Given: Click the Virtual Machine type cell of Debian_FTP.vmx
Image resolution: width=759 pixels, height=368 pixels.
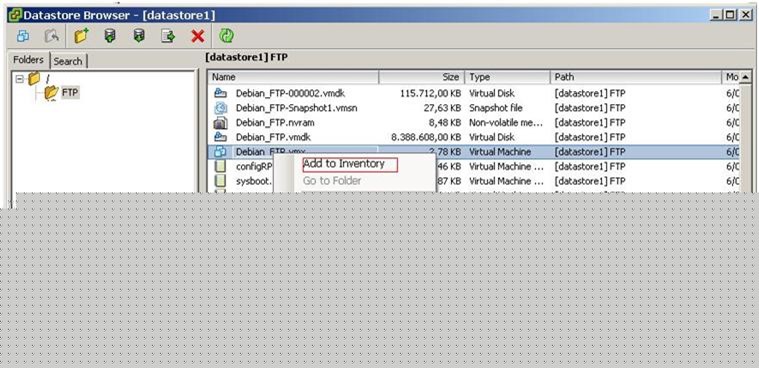Looking at the screenshot, I should coord(500,152).
